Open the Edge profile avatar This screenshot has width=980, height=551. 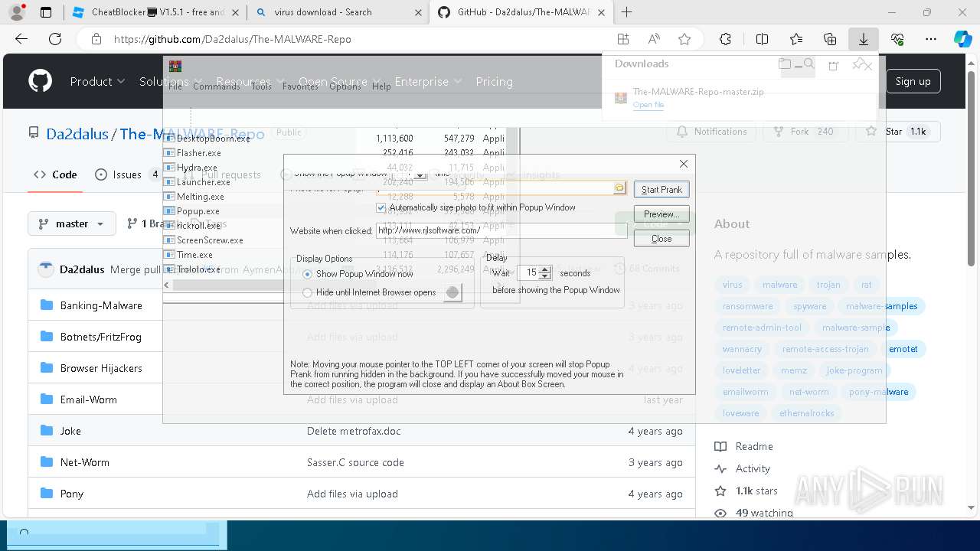[17, 12]
